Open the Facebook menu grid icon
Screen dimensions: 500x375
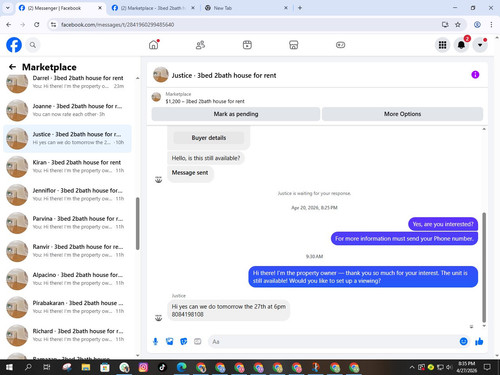(442, 45)
